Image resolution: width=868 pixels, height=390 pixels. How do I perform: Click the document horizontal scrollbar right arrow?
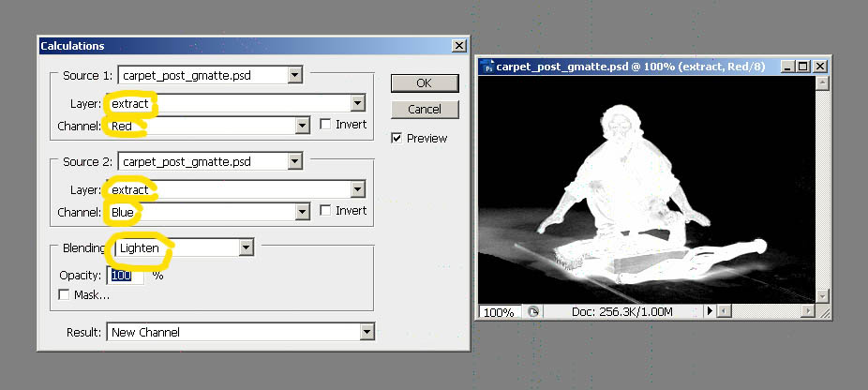pos(808,311)
